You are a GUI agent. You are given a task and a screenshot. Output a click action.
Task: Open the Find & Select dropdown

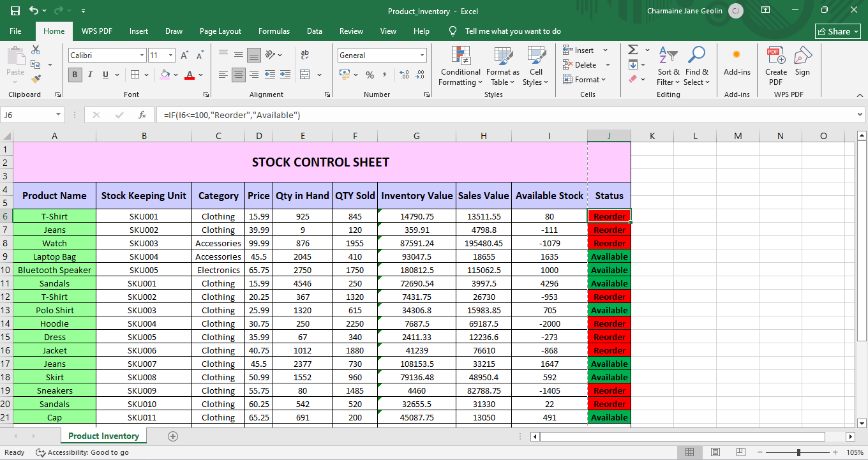coord(696,66)
